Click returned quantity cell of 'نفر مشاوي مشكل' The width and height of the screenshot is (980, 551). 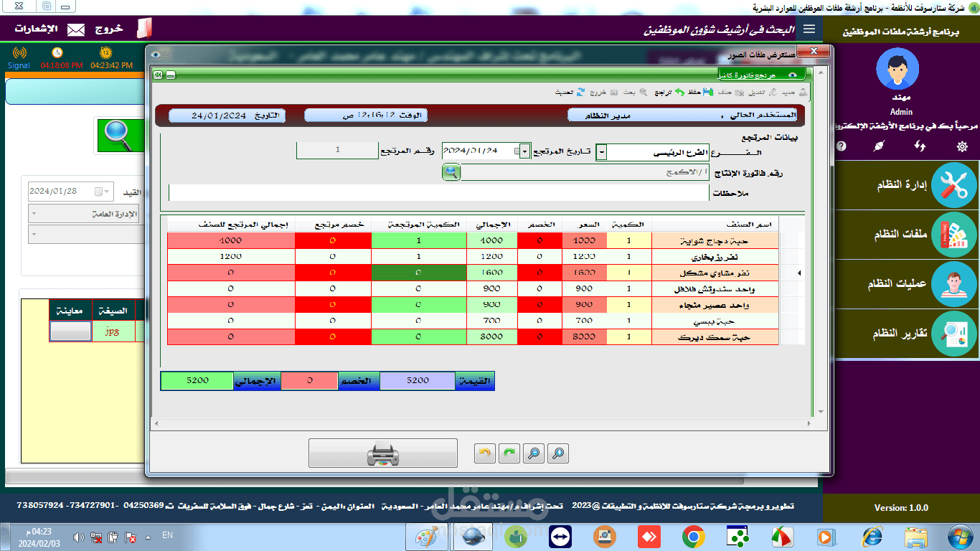[x=419, y=273]
